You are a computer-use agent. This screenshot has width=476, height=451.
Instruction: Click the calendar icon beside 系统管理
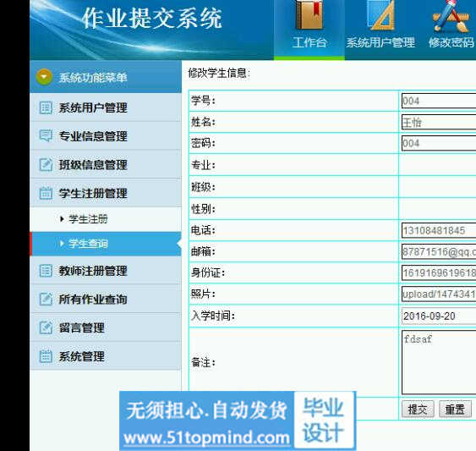(46, 356)
